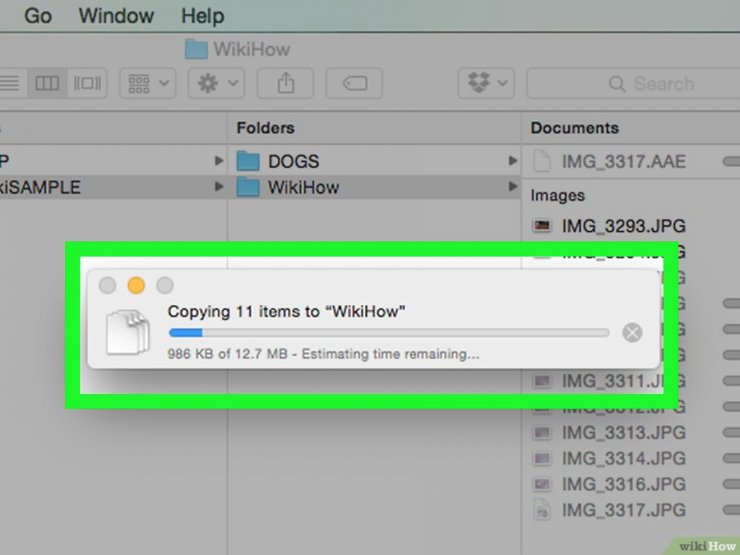Select file IMG_3314.JPG
This screenshot has height=555, width=740.
[x=623, y=458]
